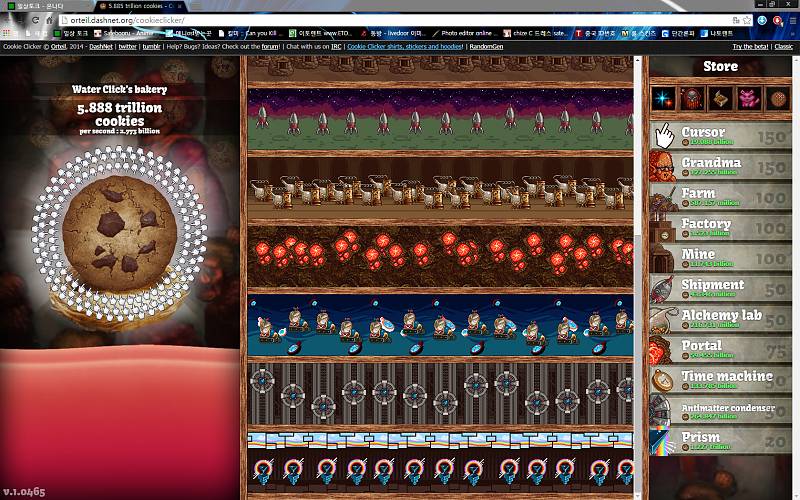Viewport: 800px width, 500px height.
Task: Purchase an Antimatter condenser
Action: (x=720, y=411)
